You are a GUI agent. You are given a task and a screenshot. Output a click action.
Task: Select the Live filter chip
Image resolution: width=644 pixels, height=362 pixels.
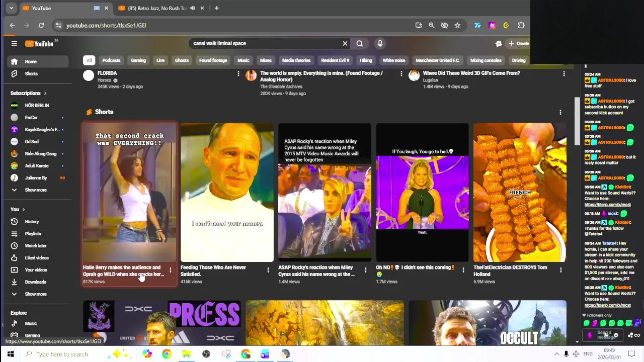tap(160, 61)
